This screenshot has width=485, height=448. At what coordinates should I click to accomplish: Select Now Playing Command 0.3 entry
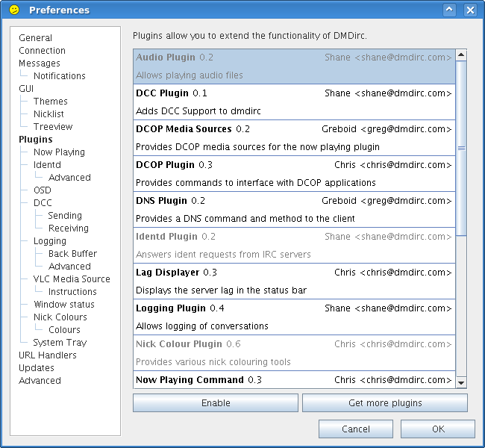[294, 380]
